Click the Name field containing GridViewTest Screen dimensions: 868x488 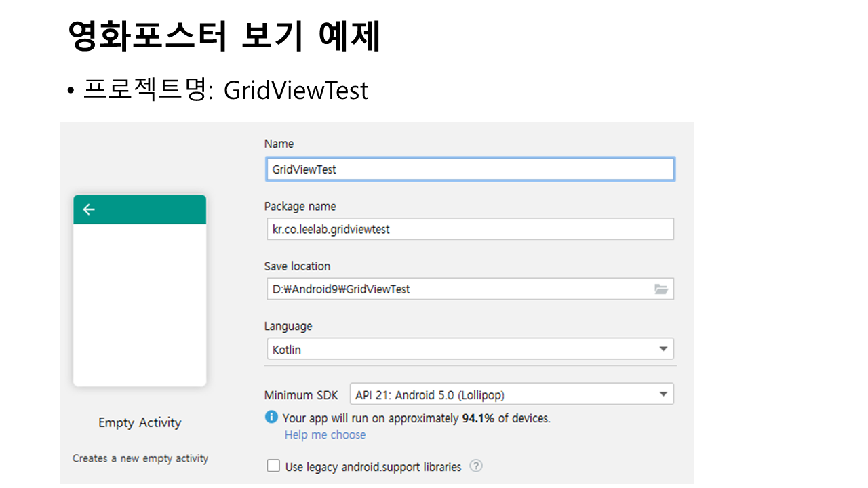click(469, 169)
